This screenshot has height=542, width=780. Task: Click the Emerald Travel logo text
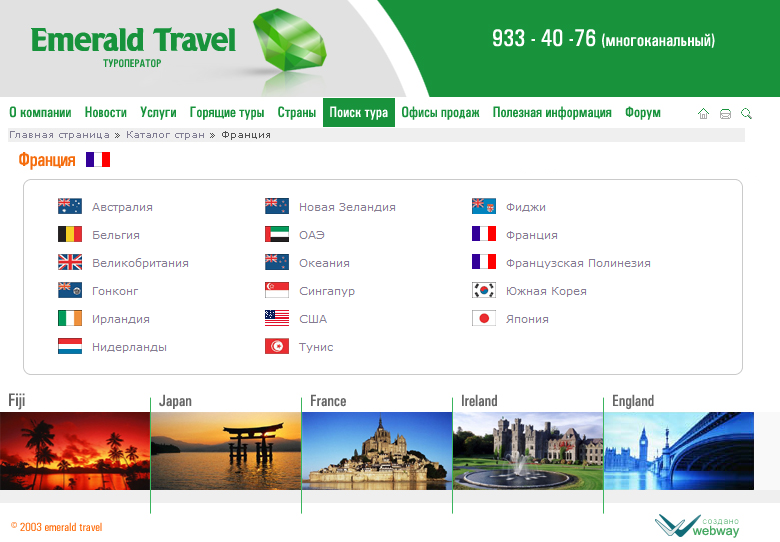click(133, 40)
